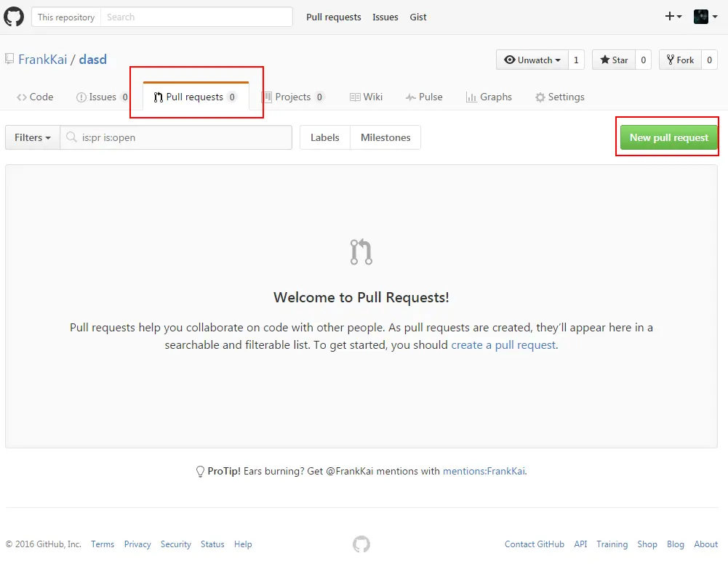The height and width of the screenshot is (577, 728).
Task: Focus the is:pr is:open filter field
Action: click(x=176, y=137)
